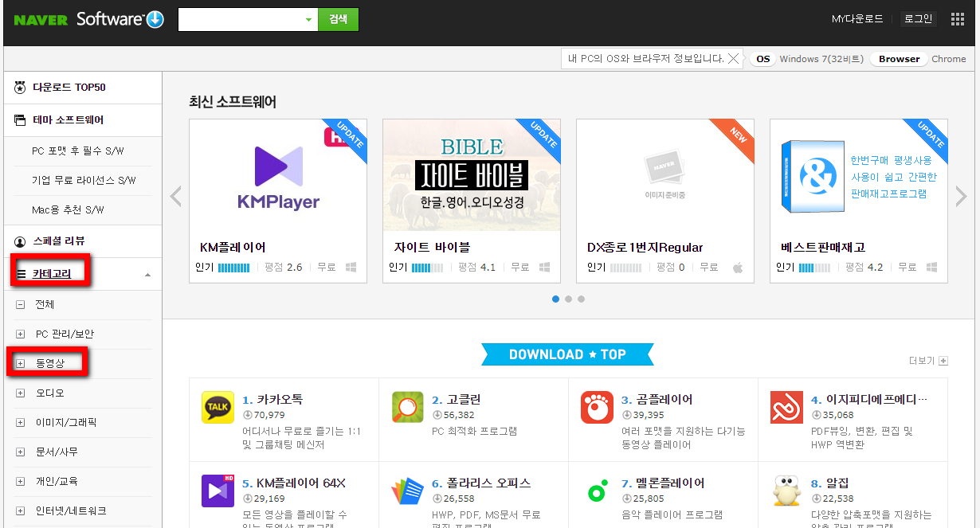
Task: Select the first carousel page dot
Action: pos(555,299)
